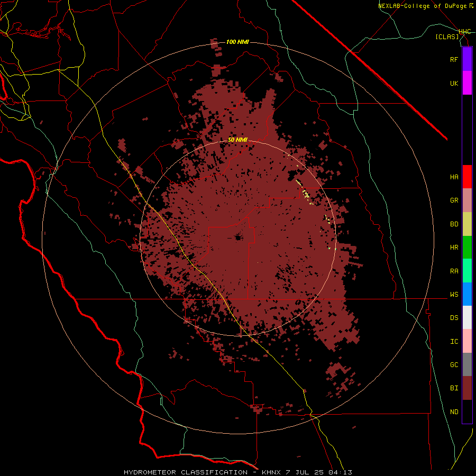Screen dimensions: 476x476
Task: Click the 100 NMI range ring label
Action: [x=237, y=42]
